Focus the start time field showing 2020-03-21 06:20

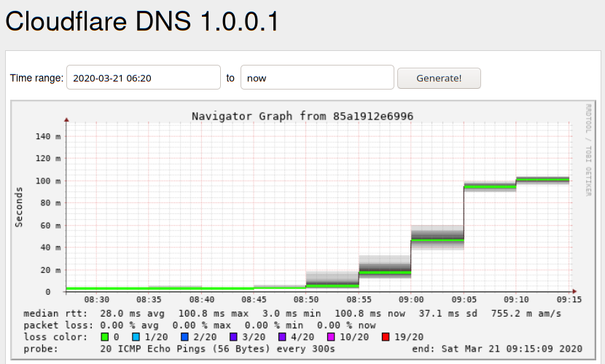144,77
